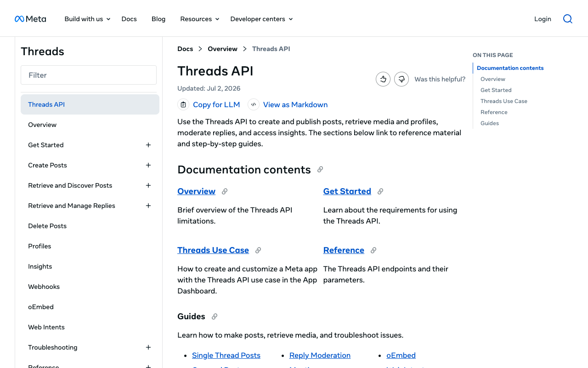Select Profiles in the sidebar

click(x=90, y=246)
